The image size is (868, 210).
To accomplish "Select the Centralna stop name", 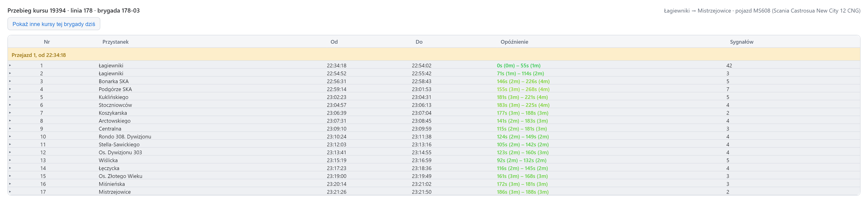I will pos(110,128).
